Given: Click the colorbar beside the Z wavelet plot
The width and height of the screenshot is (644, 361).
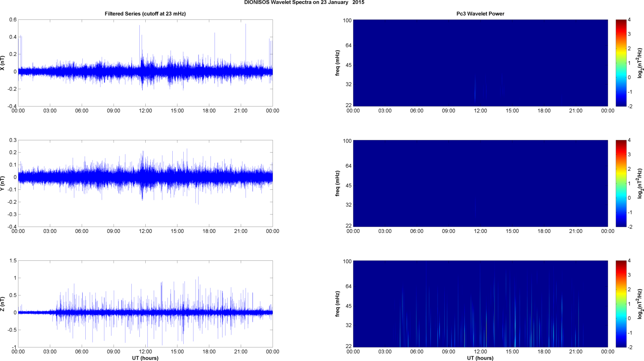Looking at the screenshot, I should pos(621,304).
